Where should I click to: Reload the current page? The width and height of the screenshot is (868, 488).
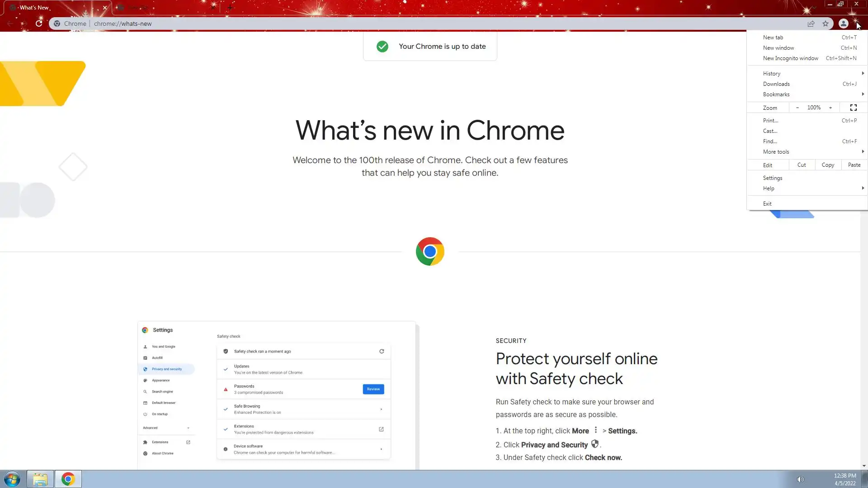(39, 23)
